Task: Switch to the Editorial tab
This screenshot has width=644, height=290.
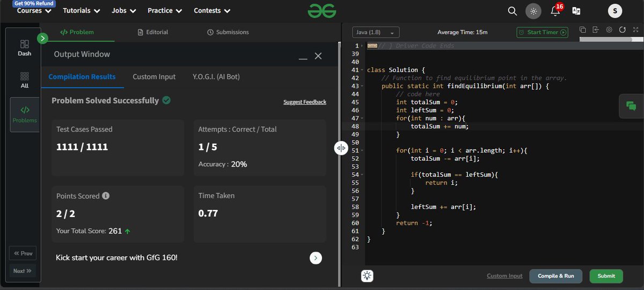Action: click(153, 32)
